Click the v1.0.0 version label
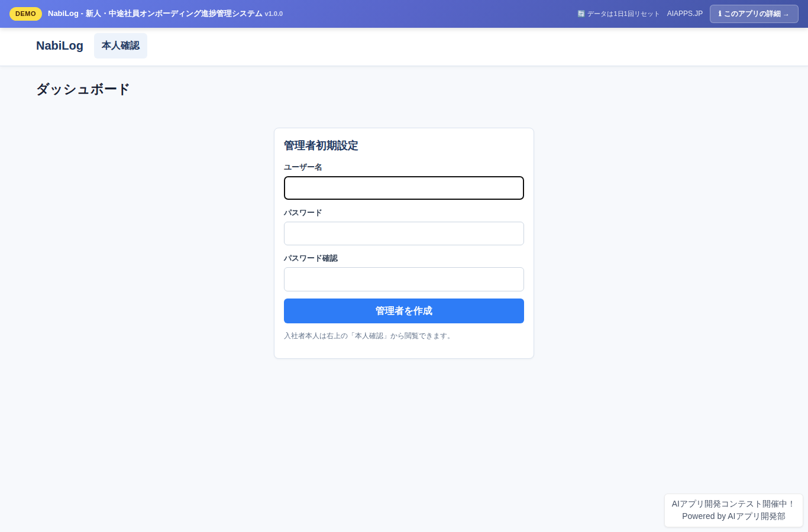This screenshot has width=808, height=532. click(x=274, y=14)
